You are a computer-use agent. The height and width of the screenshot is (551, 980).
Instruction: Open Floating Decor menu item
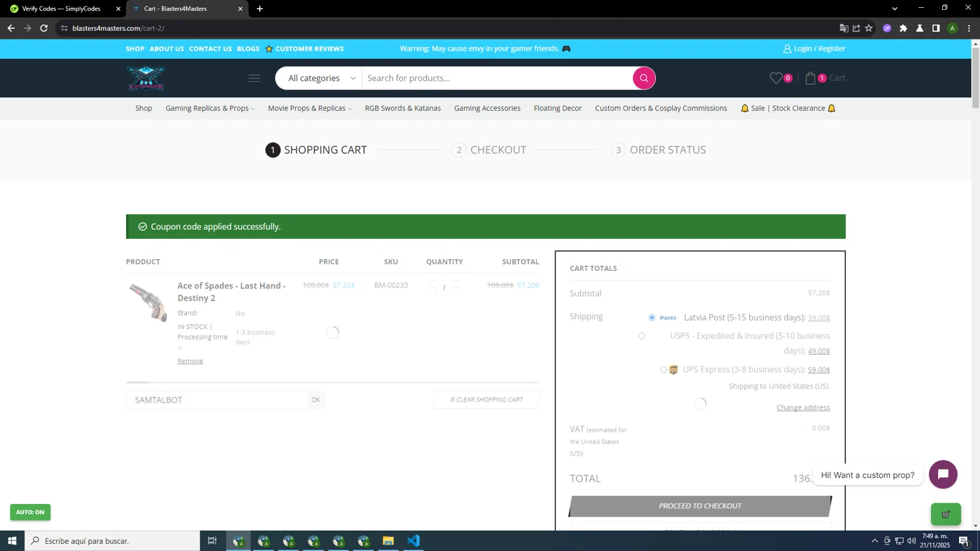557,108
